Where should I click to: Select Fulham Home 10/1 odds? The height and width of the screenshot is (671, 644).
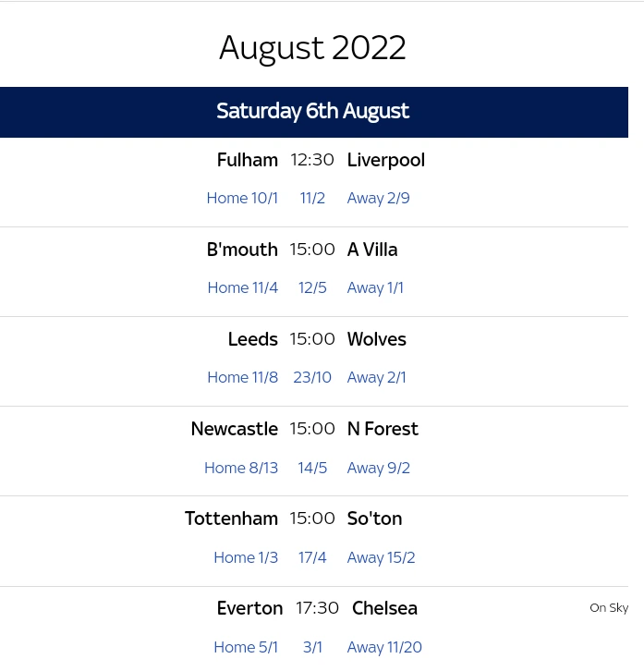(x=242, y=198)
